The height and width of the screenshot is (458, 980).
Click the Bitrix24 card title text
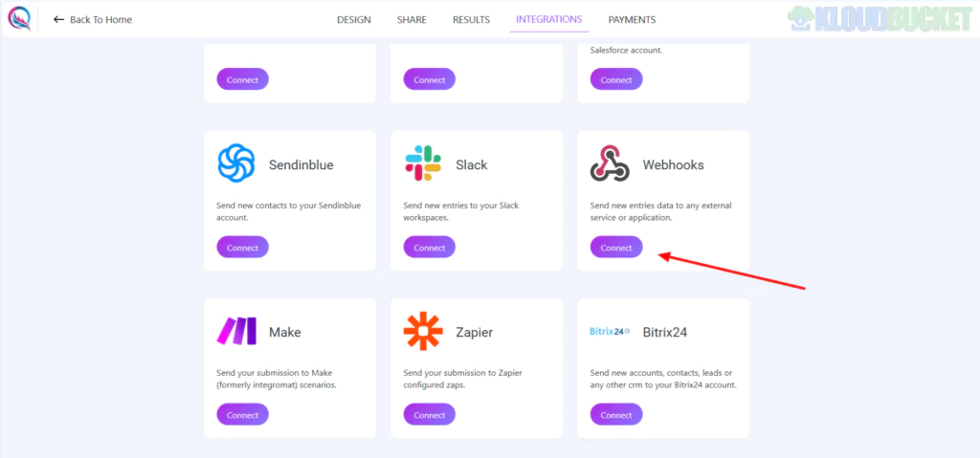[665, 333]
